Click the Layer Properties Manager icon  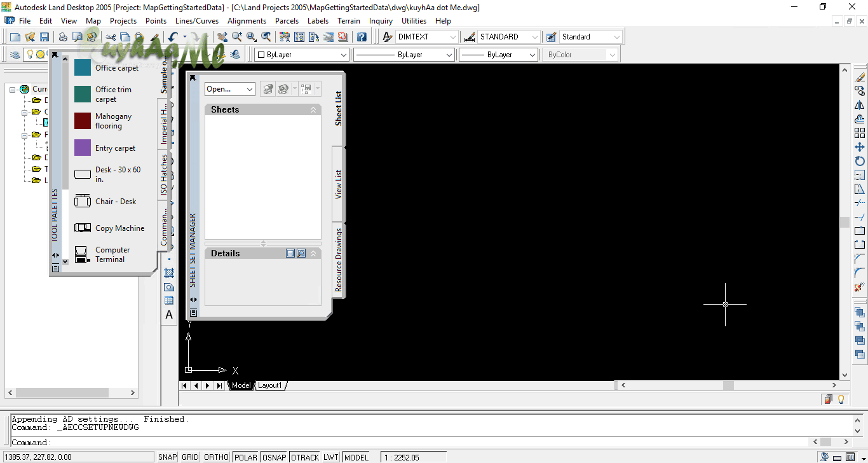[x=15, y=55]
